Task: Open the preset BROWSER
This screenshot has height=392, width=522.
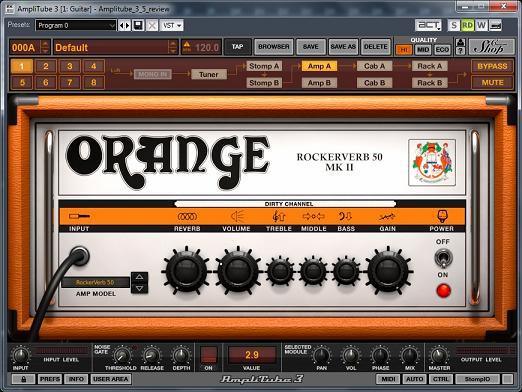Action: (x=274, y=47)
